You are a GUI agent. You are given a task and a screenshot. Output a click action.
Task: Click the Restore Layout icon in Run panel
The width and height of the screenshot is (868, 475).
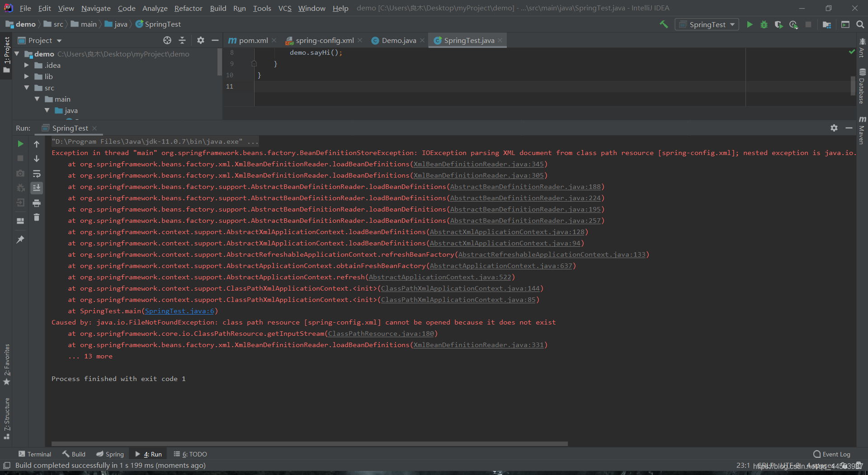20,221
